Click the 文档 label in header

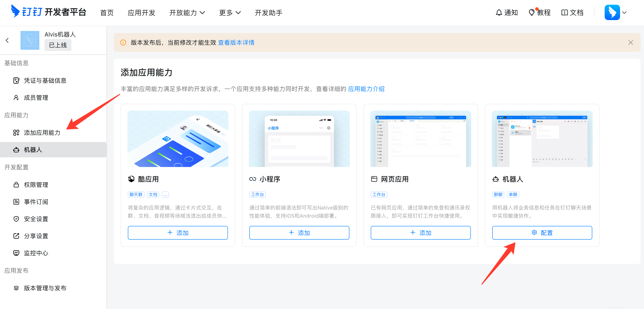[x=576, y=13]
